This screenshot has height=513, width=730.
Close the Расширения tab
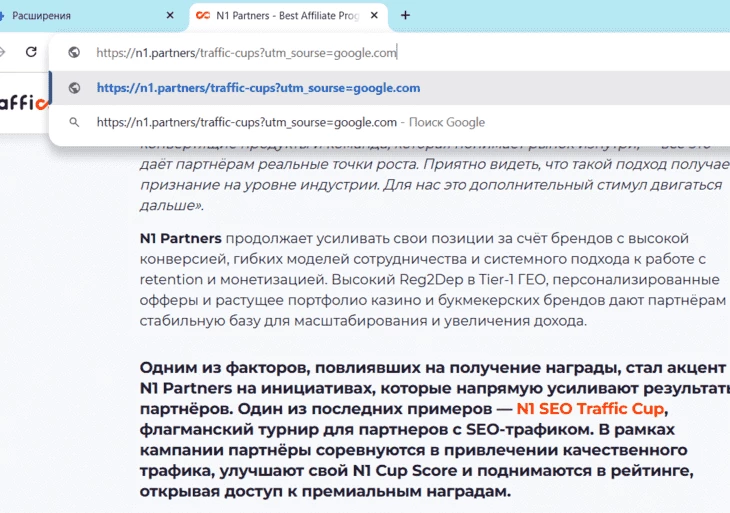click(170, 15)
